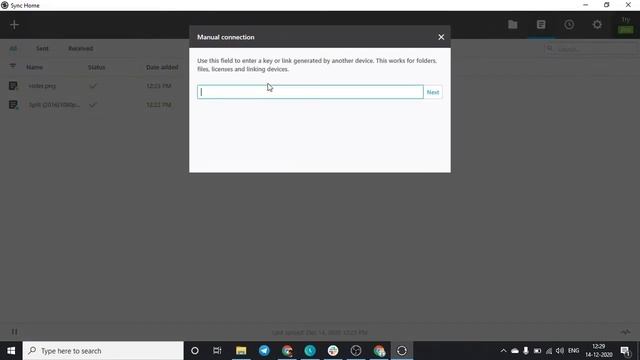Viewport: 640px width, 360px height.
Task: Open the Windows Start menu
Action: click(11, 351)
